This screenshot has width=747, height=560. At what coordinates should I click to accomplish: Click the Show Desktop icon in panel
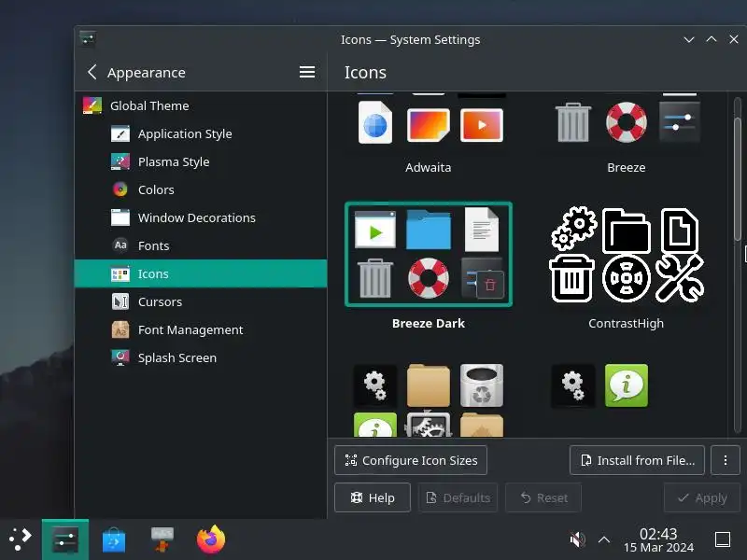point(722,539)
